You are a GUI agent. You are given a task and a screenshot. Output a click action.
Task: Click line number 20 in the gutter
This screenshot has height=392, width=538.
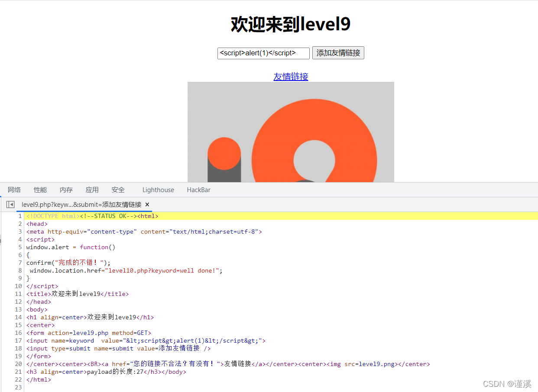tap(18, 364)
